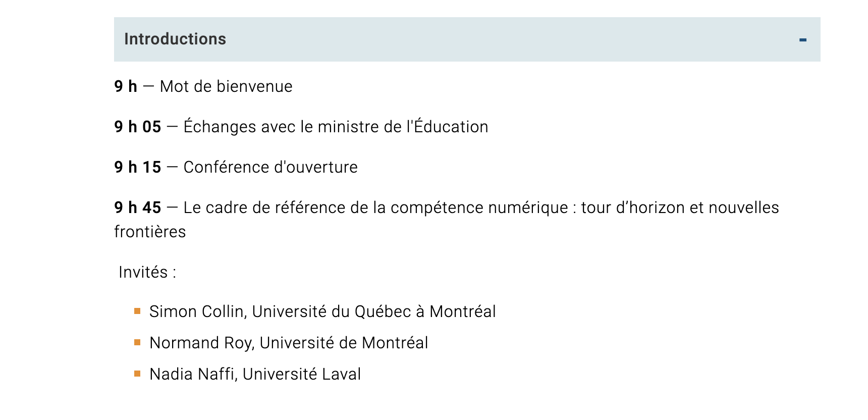Click the orange bullet beside Normand Roy
The width and height of the screenshot is (868, 420).
(x=137, y=343)
